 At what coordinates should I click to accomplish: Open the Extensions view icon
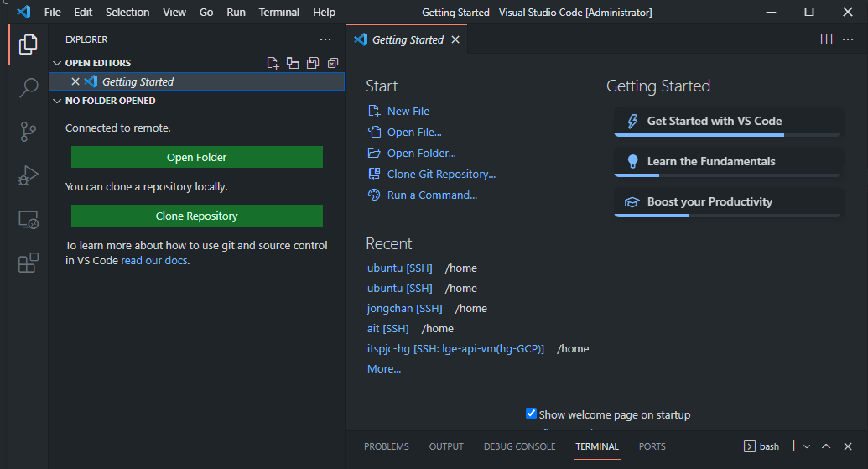coord(29,263)
